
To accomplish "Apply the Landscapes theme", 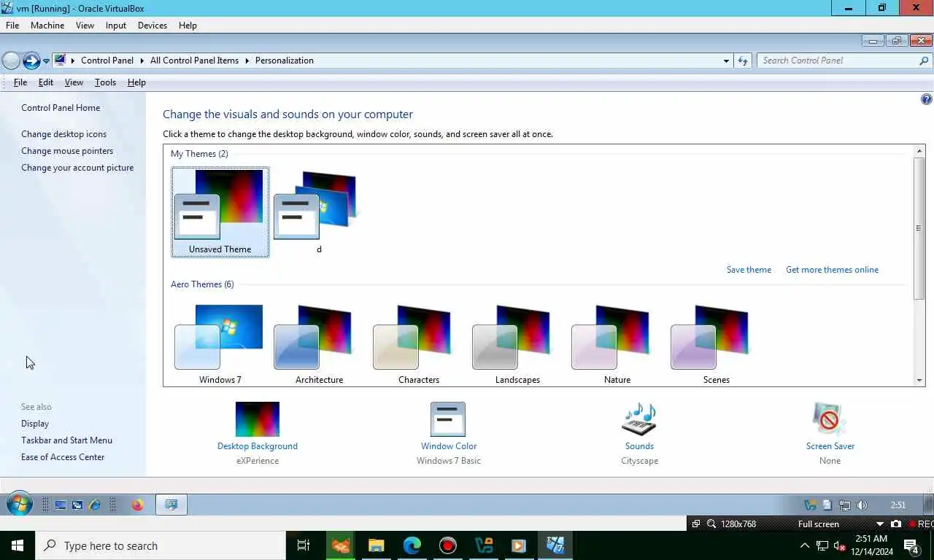I will click(517, 344).
